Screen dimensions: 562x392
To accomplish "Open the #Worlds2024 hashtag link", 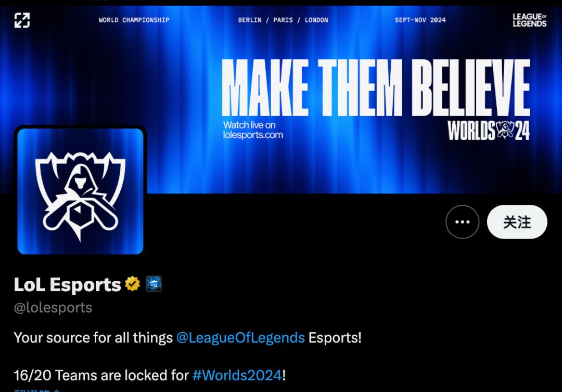I will click(x=237, y=375).
